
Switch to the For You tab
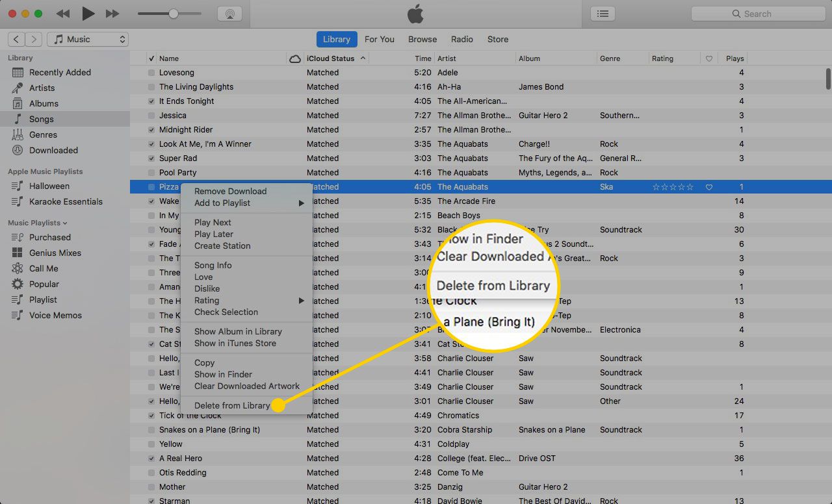point(380,40)
